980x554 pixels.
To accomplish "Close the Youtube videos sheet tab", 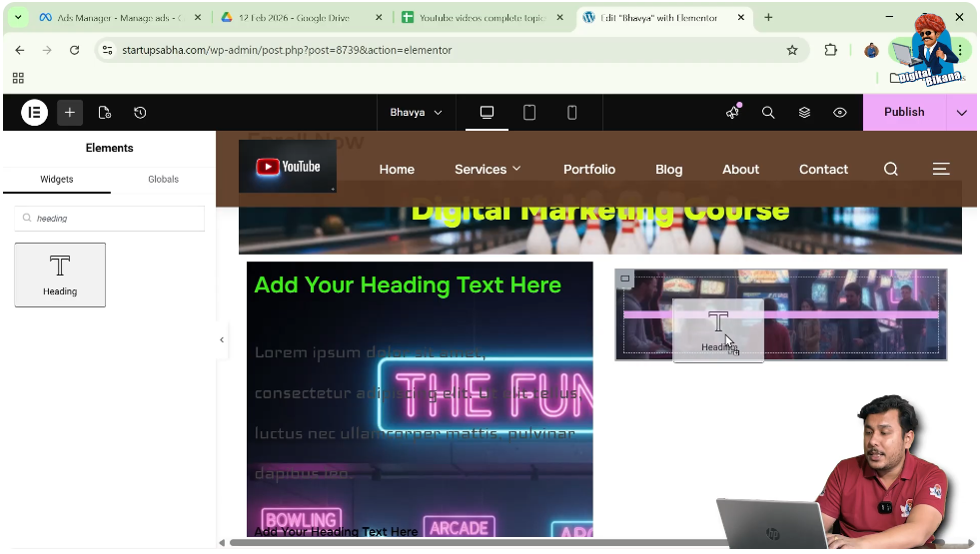I will pos(560,18).
